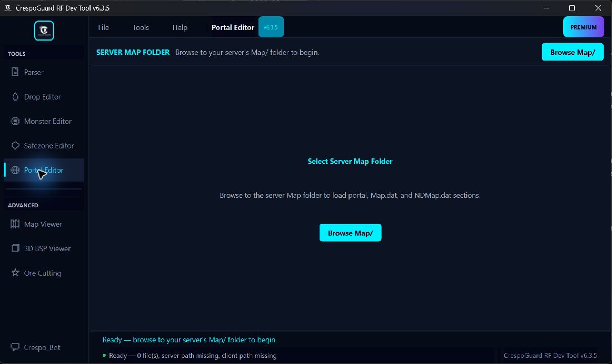Launch the 3D BSP Viewer
Viewport: 612px width, 364px height.
[x=44, y=248]
